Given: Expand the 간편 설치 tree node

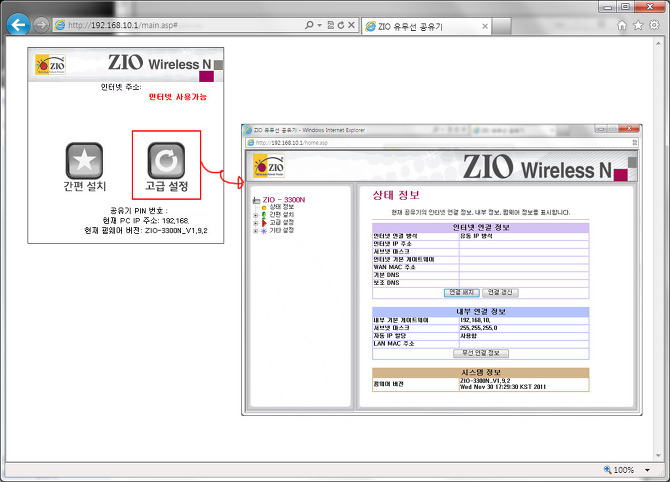Looking at the screenshot, I should (x=256, y=215).
